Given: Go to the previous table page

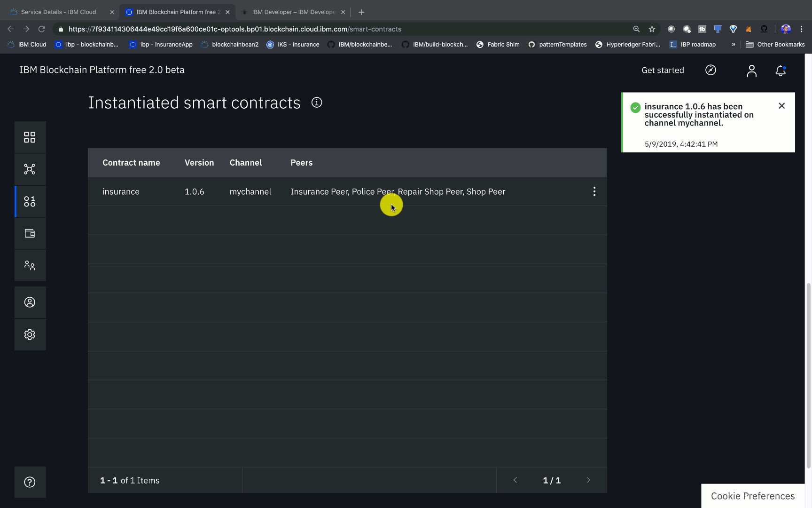Looking at the screenshot, I should point(515,480).
